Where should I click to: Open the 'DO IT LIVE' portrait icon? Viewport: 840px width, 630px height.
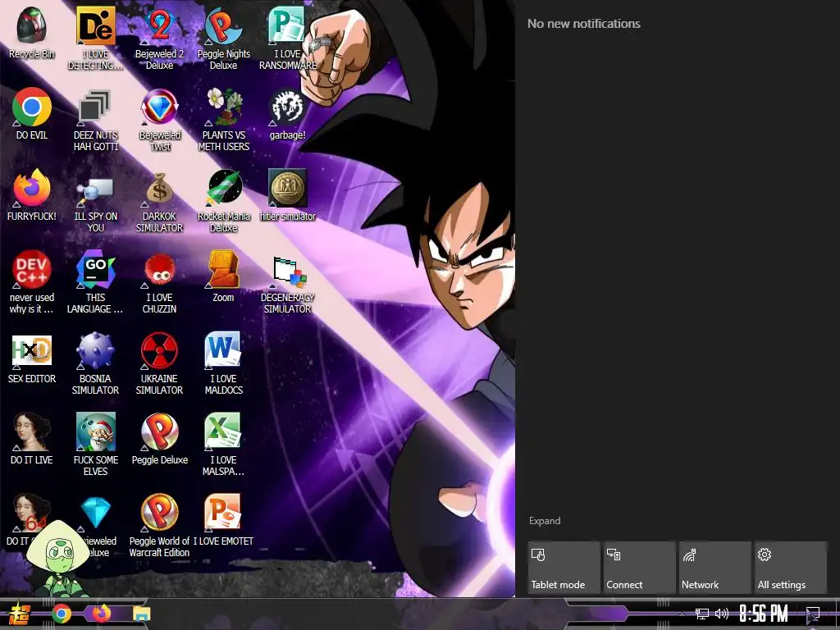click(x=32, y=440)
